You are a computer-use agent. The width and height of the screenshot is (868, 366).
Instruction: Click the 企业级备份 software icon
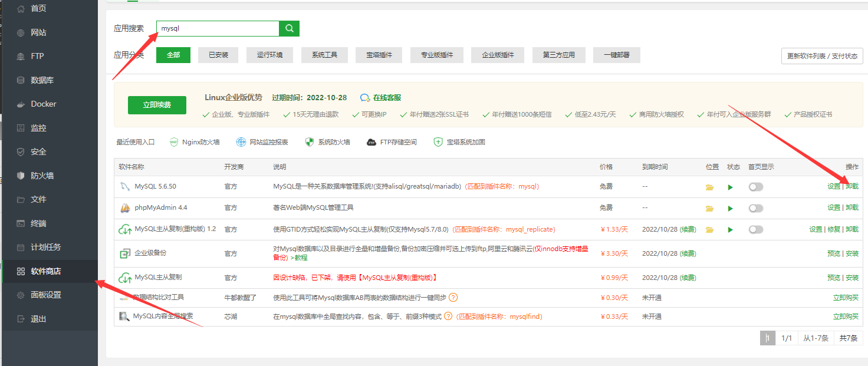pos(124,253)
